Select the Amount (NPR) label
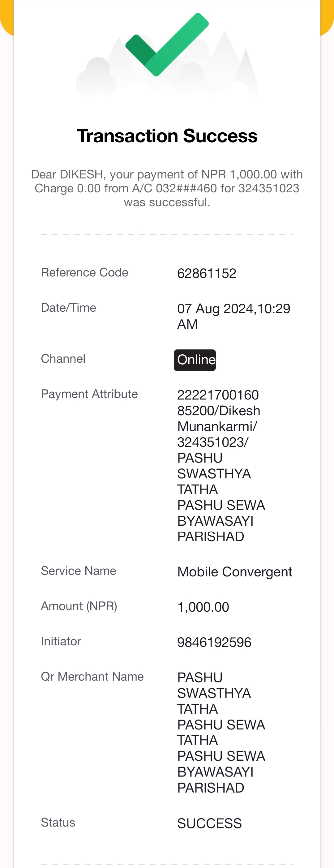334x868 pixels. (x=79, y=606)
